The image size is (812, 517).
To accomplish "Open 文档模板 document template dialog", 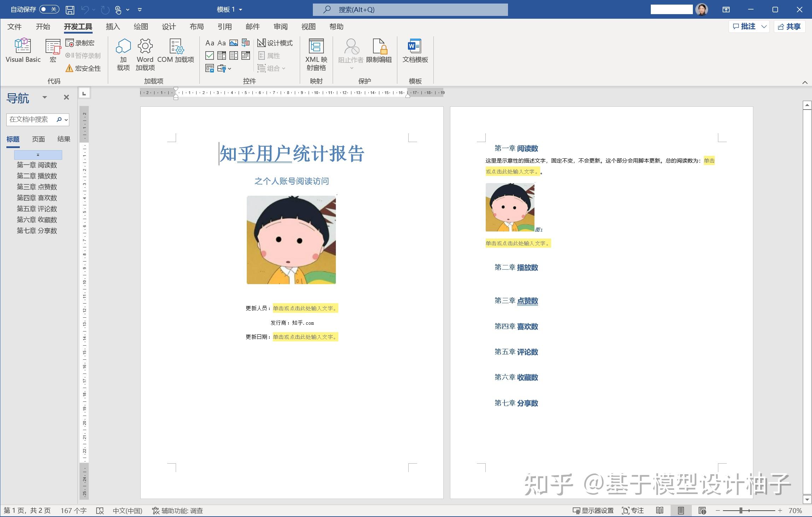I will (x=415, y=51).
